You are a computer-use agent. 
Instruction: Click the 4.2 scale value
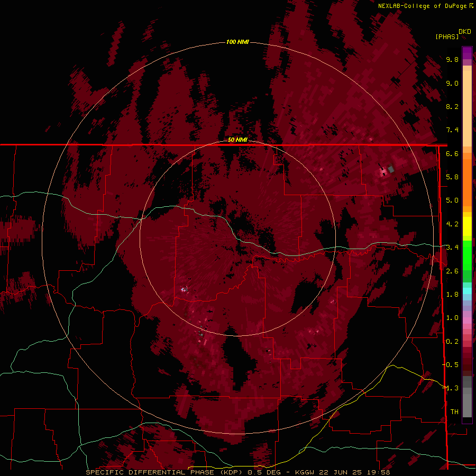452,224
